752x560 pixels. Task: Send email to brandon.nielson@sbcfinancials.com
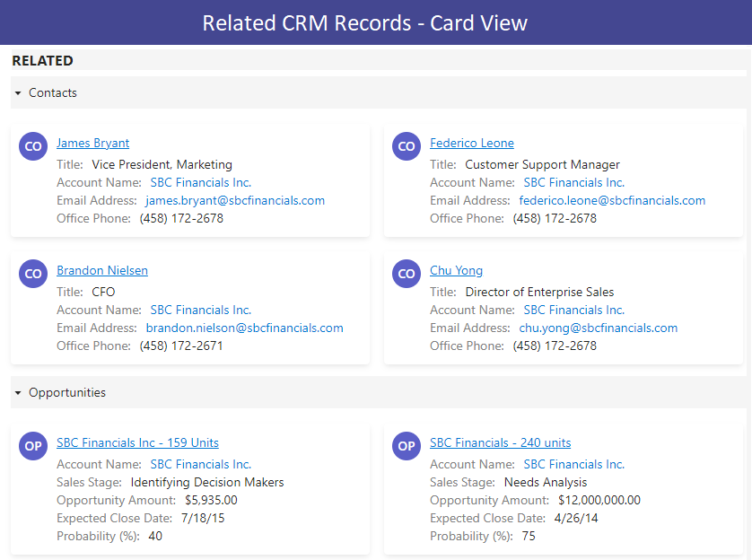[244, 328]
